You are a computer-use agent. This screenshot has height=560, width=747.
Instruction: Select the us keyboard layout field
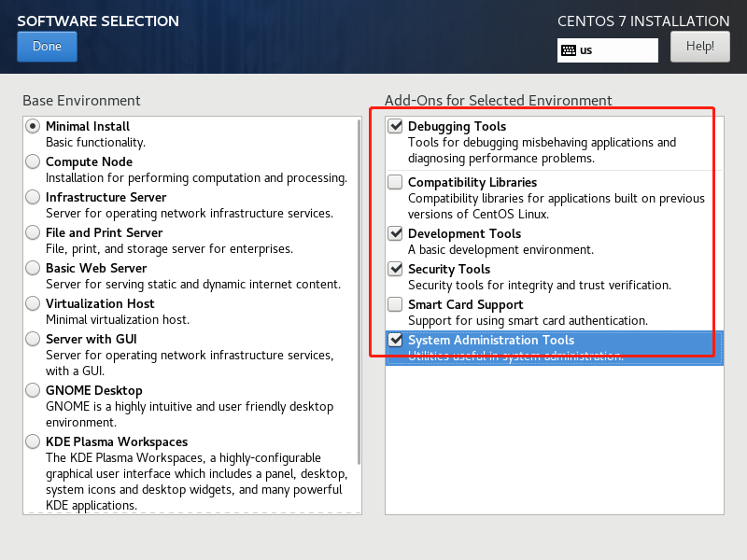[x=616, y=50]
